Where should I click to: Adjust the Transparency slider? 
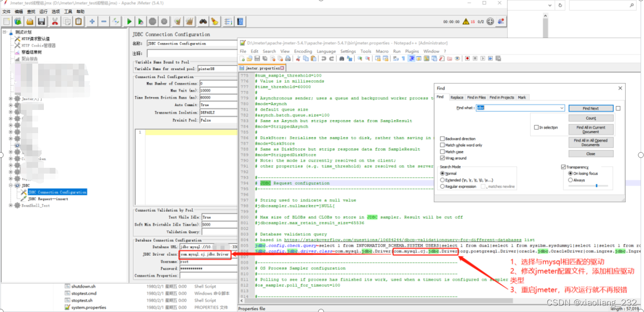click(x=597, y=186)
